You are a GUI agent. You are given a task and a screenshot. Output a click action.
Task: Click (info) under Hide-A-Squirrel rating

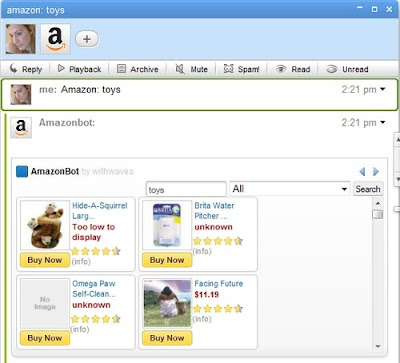(81, 261)
